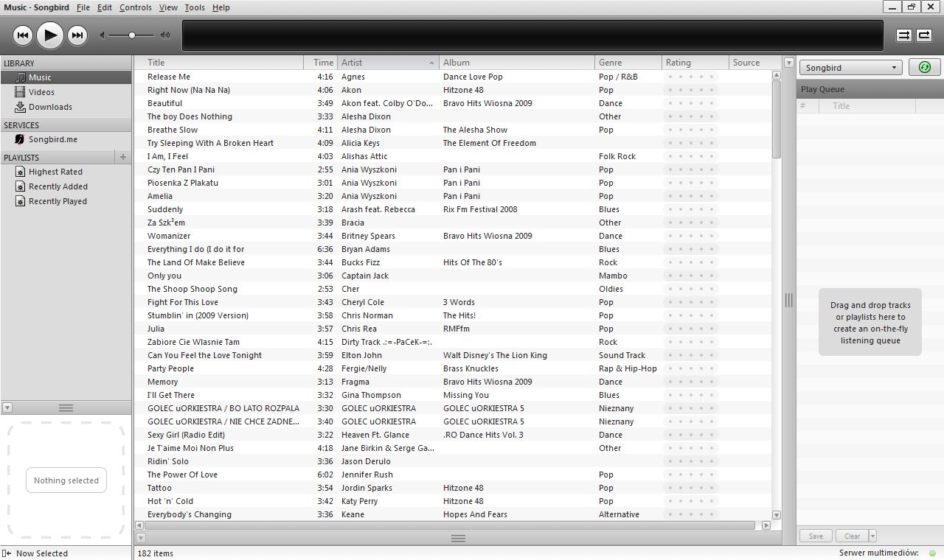Open the Recently Added playlist
This screenshot has height=560, width=944.
click(x=66, y=186)
